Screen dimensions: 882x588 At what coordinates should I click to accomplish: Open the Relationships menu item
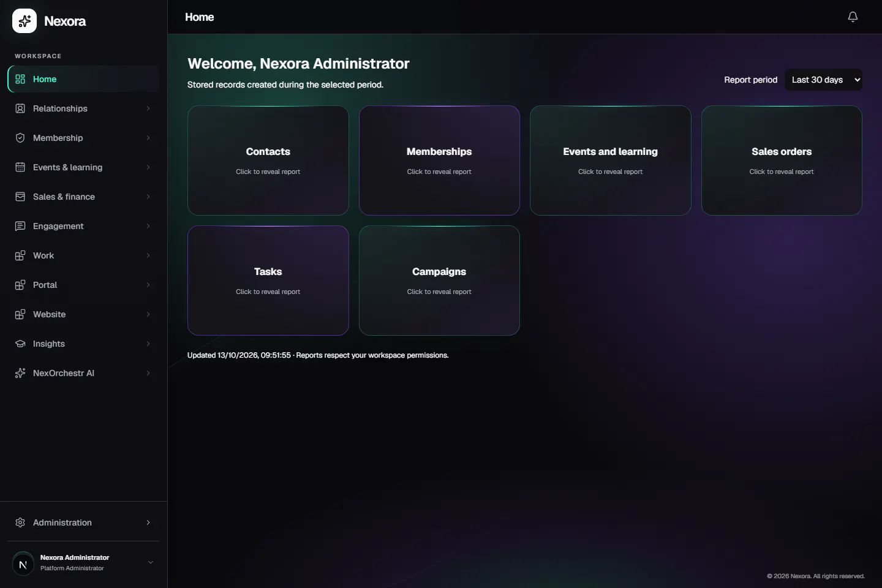point(83,108)
